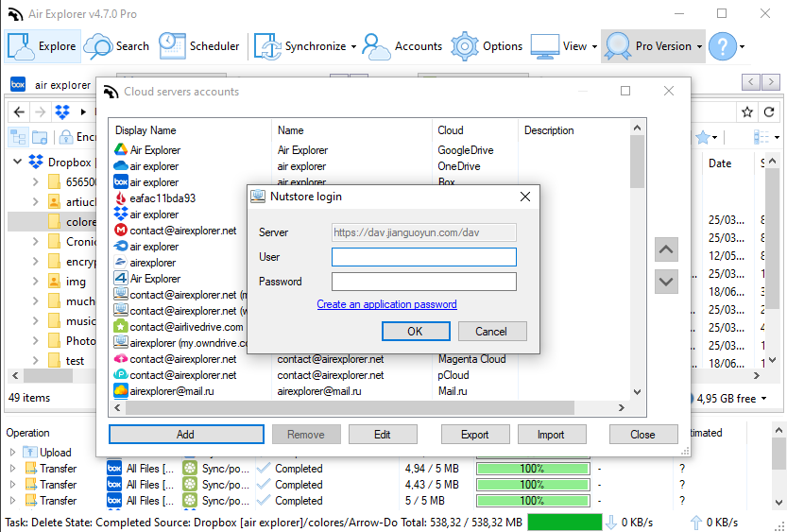The height and width of the screenshot is (532, 787).
Task: Focus the Password input field
Action: click(x=424, y=282)
